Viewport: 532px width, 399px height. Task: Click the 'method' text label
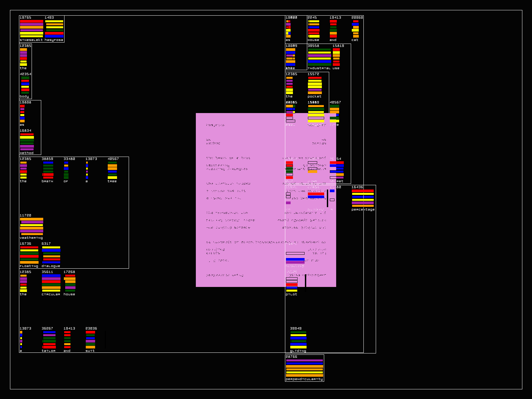click(27, 153)
